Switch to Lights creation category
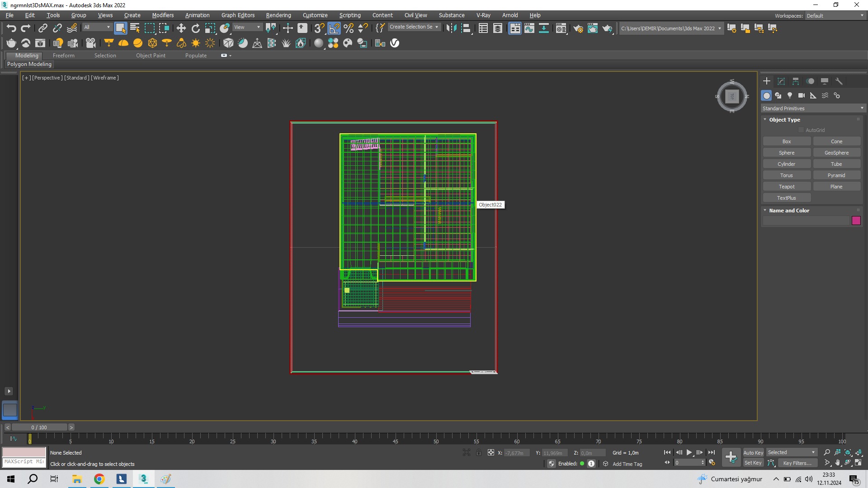868x488 pixels. pos(790,95)
